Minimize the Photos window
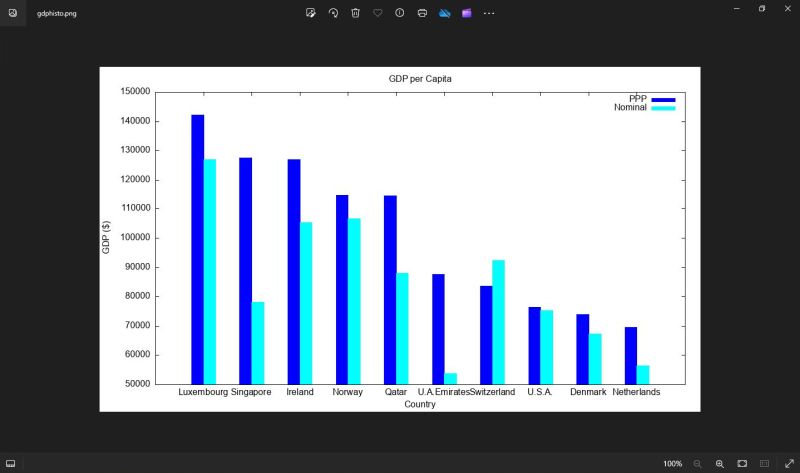 point(737,9)
